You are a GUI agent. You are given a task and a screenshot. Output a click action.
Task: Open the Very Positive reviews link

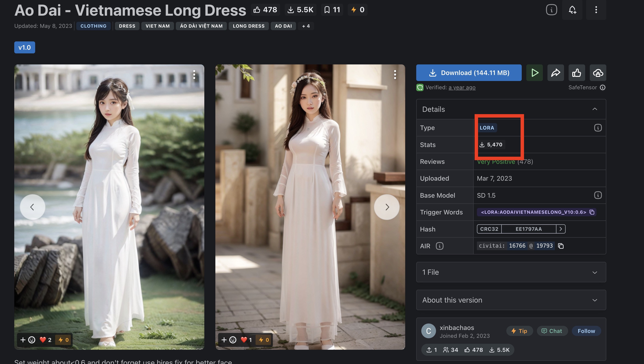coord(505,162)
